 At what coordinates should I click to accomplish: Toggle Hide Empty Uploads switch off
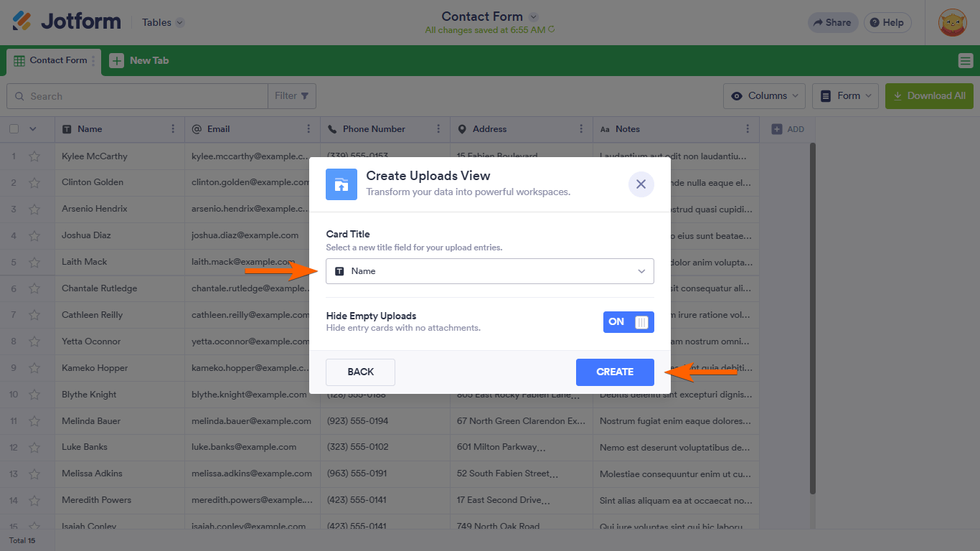click(628, 322)
